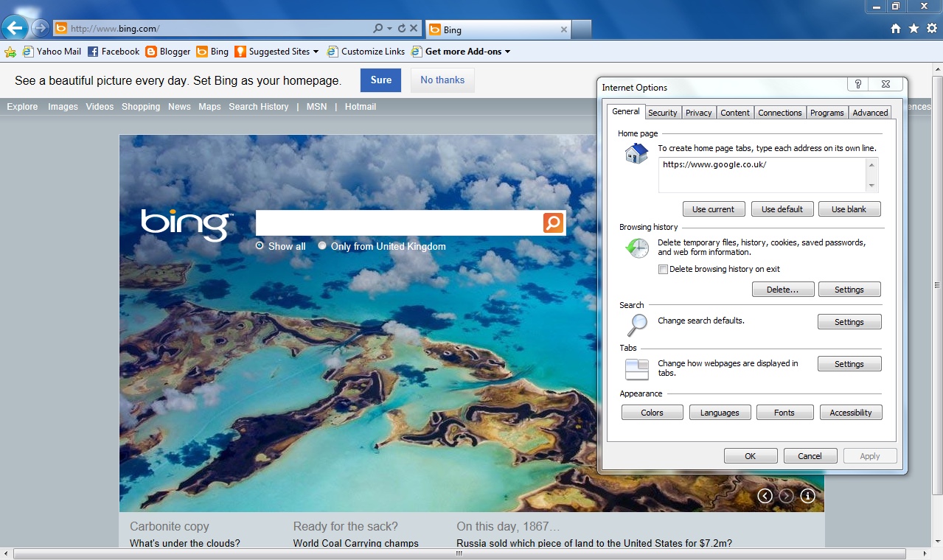Open the Tools gear icon
Image resolution: width=943 pixels, height=560 pixels.
click(932, 29)
